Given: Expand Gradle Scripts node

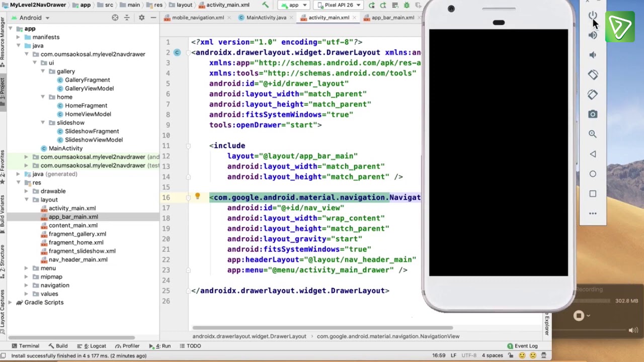Looking at the screenshot, I should (10, 303).
